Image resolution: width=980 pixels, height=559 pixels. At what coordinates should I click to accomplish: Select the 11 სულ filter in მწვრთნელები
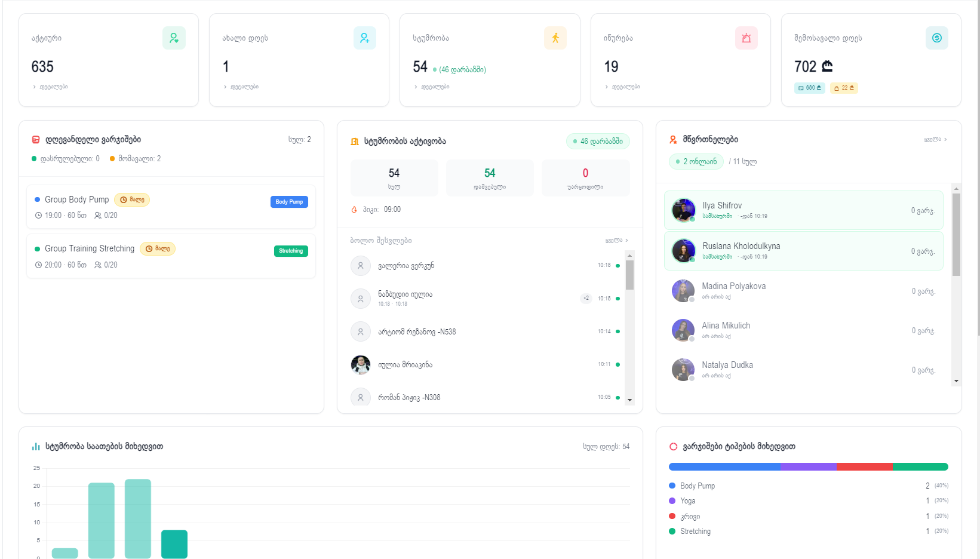point(744,162)
